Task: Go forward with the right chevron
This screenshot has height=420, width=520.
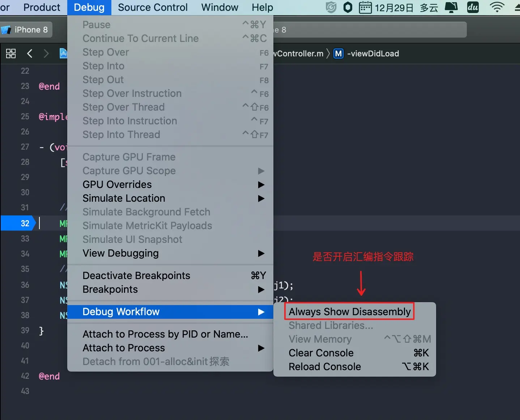Action: click(x=46, y=54)
